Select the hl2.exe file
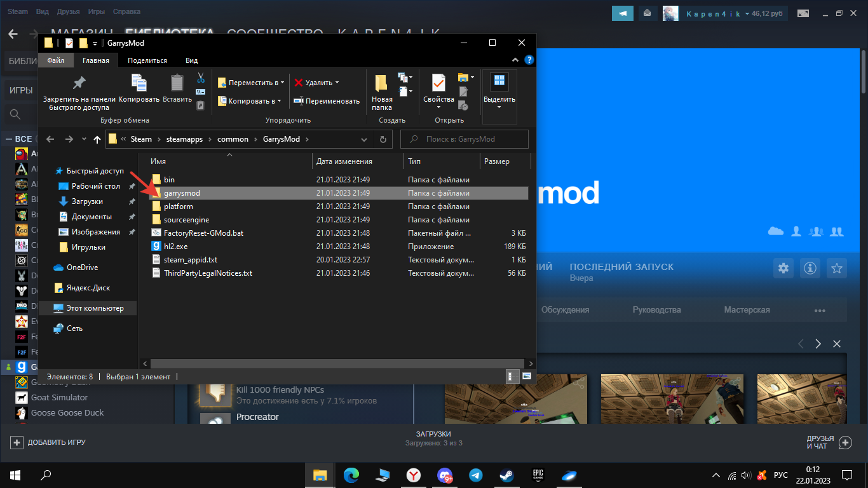The image size is (868, 488). (338, 247)
